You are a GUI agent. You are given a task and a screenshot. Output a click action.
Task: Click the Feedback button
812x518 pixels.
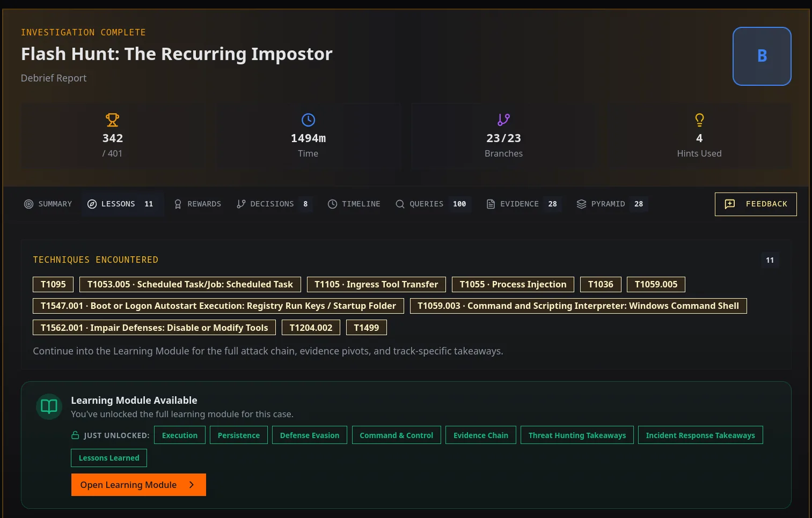pyautogui.click(x=756, y=204)
